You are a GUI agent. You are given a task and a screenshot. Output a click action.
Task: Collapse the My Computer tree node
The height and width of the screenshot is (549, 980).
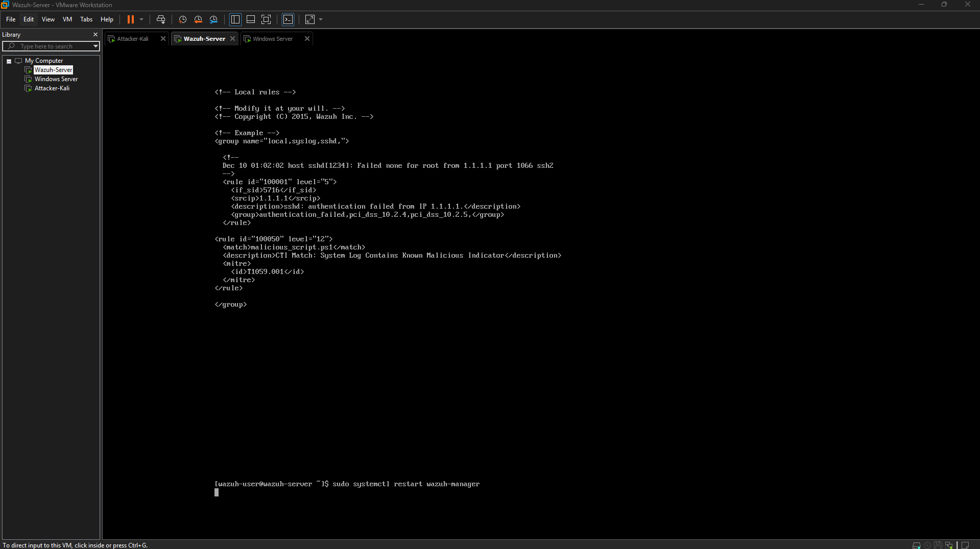(9, 61)
